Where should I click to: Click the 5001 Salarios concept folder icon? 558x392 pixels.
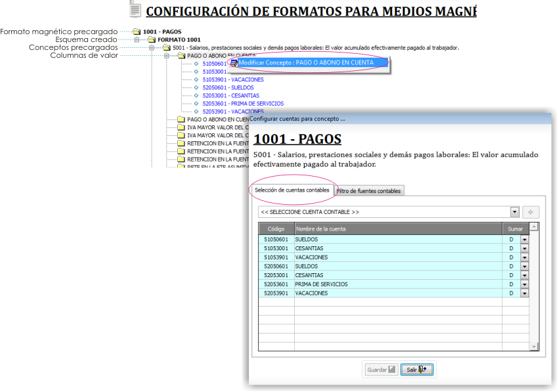point(167,48)
